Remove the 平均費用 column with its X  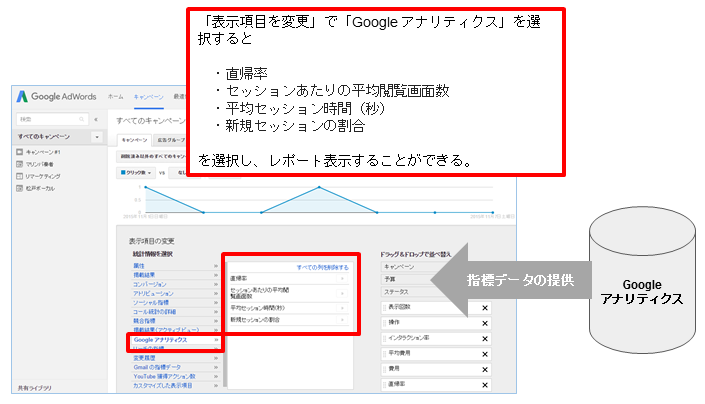pos(485,353)
